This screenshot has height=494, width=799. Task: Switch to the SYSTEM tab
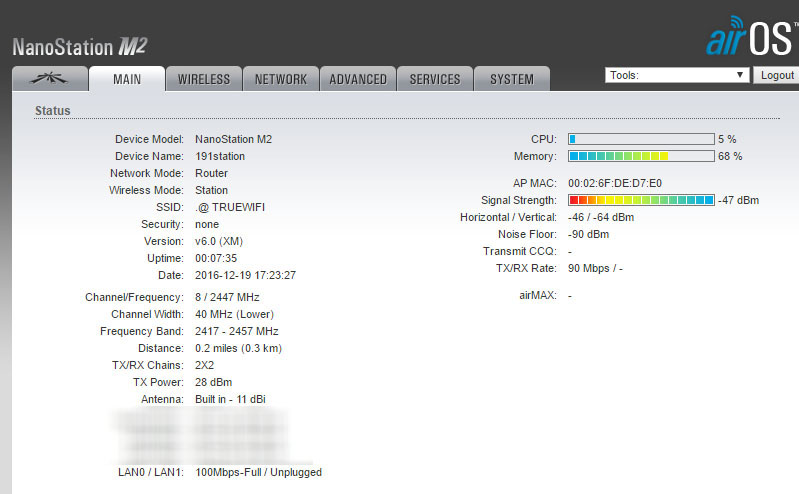click(x=512, y=79)
